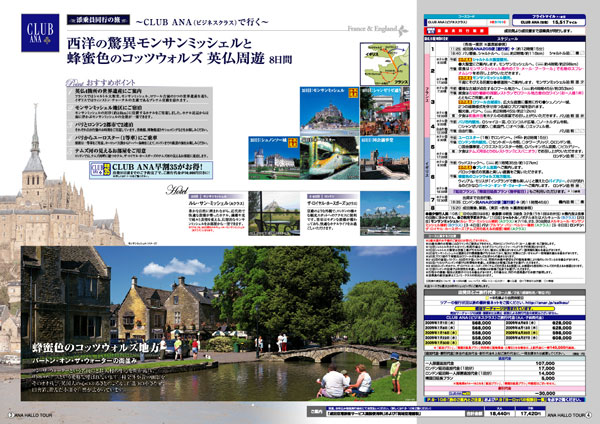Click the discount amount −30,000
600x424 pixels.
click(545, 393)
